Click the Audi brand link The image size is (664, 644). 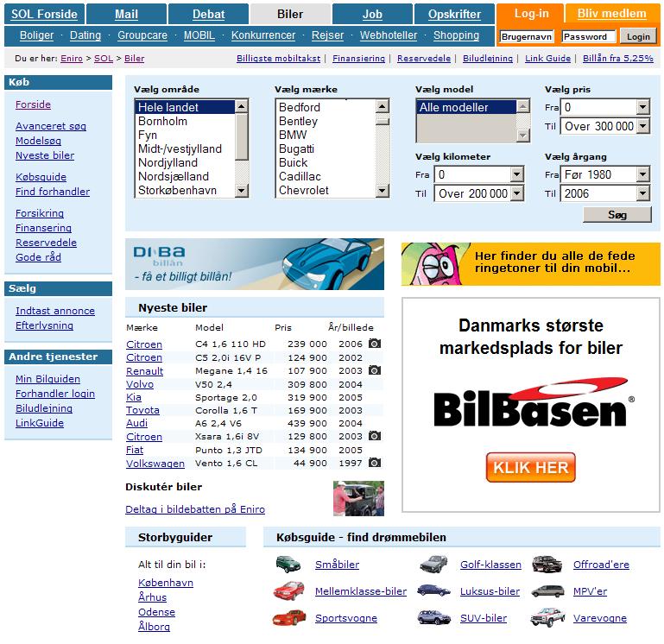(x=136, y=423)
